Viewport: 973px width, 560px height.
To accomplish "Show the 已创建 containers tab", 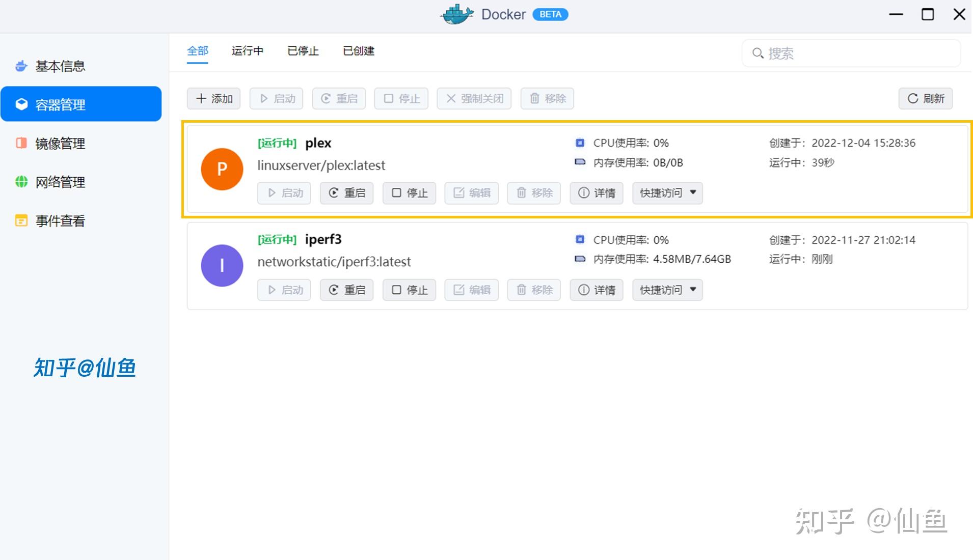I will (359, 51).
